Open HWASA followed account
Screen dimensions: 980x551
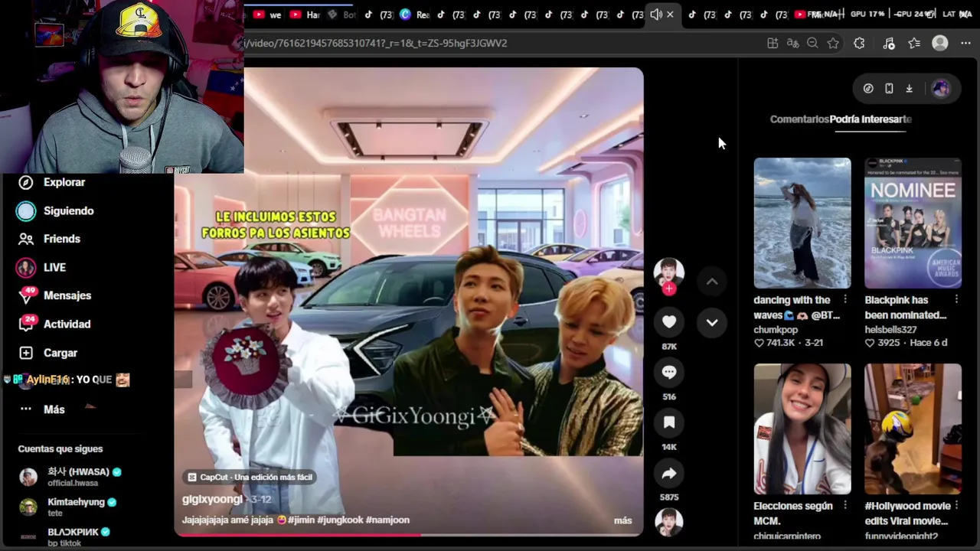click(70, 476)
